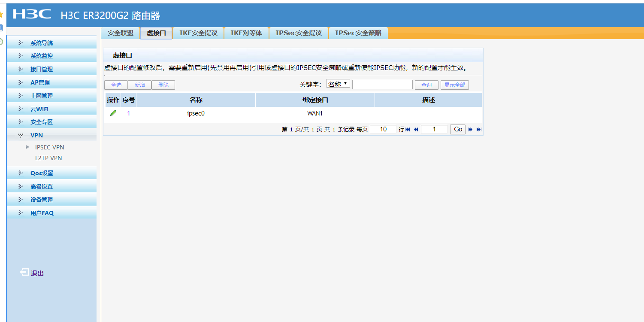Focus the 关键字 keyword input field
The width and height of the screenshot is (644, 322).
point(382,85)
